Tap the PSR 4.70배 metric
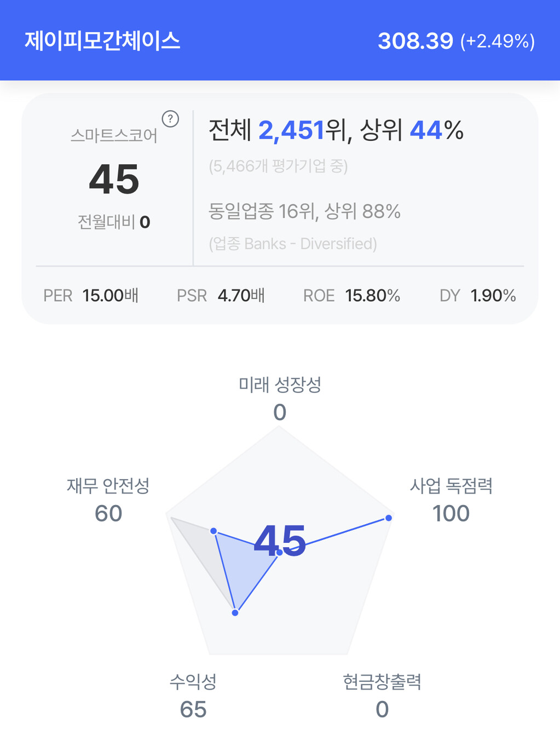The width and height of the screenshot is (560, 746). click(x=221, y=296)
